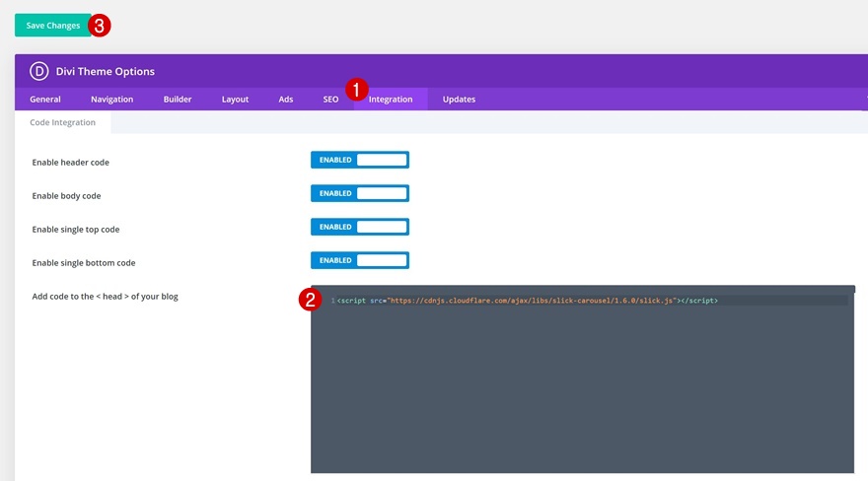
Task: Select the Layout tab
Action: (236, 99)
